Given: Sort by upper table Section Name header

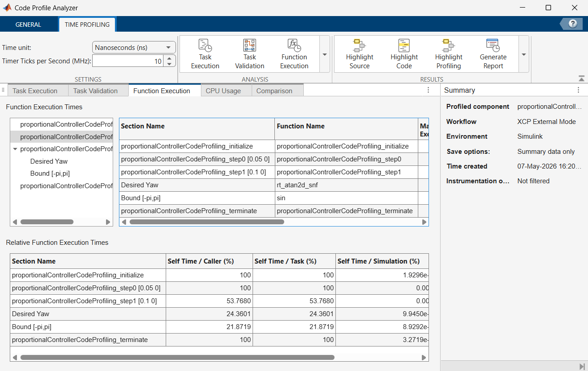Looking at the screenshot, I should click(197, 129).
